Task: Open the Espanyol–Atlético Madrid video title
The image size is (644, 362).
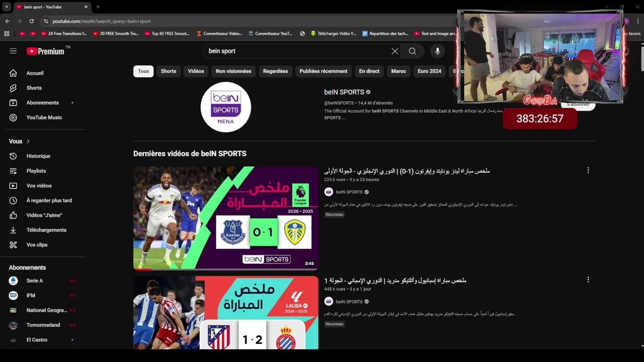Action: point(395,280)
